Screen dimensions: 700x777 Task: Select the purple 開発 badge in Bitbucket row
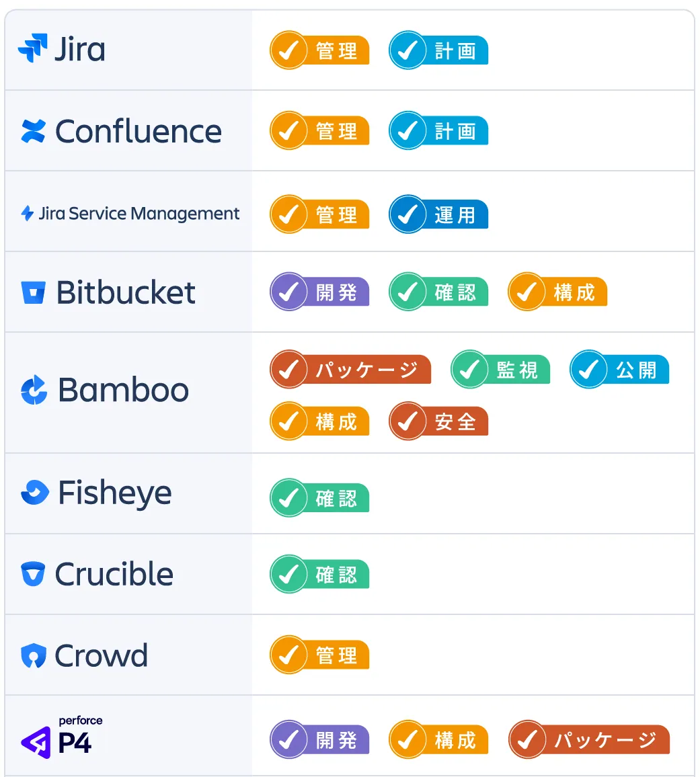click(x=320, y=292)
